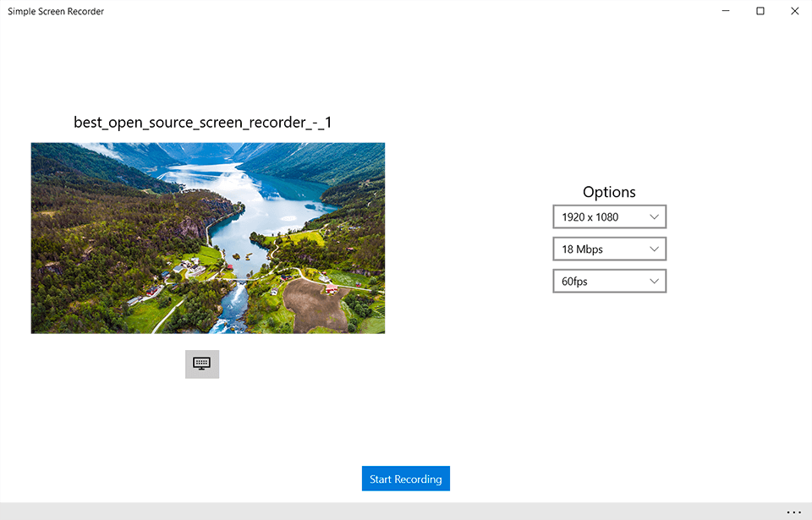812x520 pixels.
Task: Click the Options section heading
Action: point(609,192)
